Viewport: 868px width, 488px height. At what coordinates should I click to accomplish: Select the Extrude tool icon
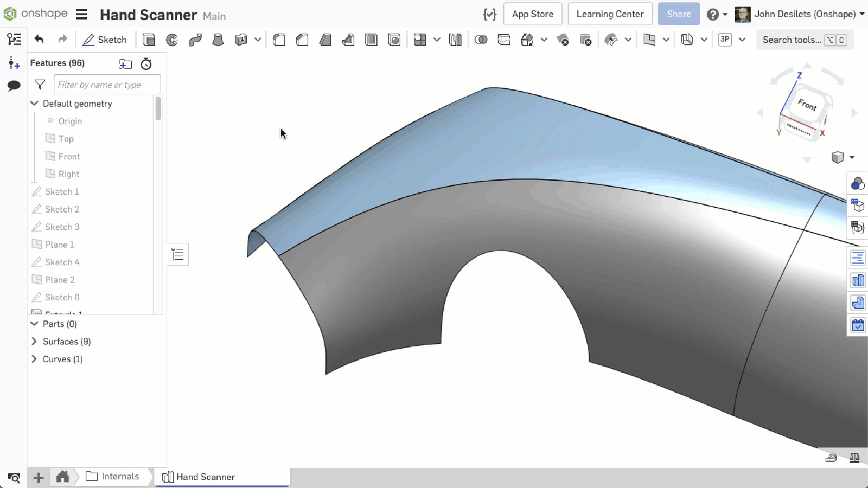point(149,40)
